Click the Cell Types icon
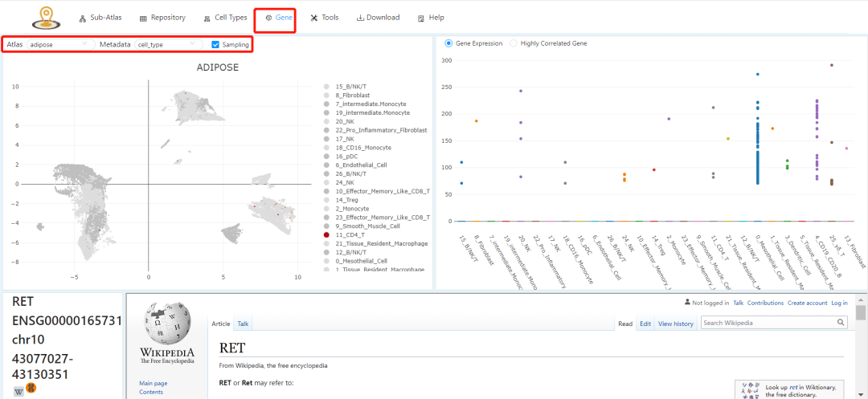 (208, 18)
